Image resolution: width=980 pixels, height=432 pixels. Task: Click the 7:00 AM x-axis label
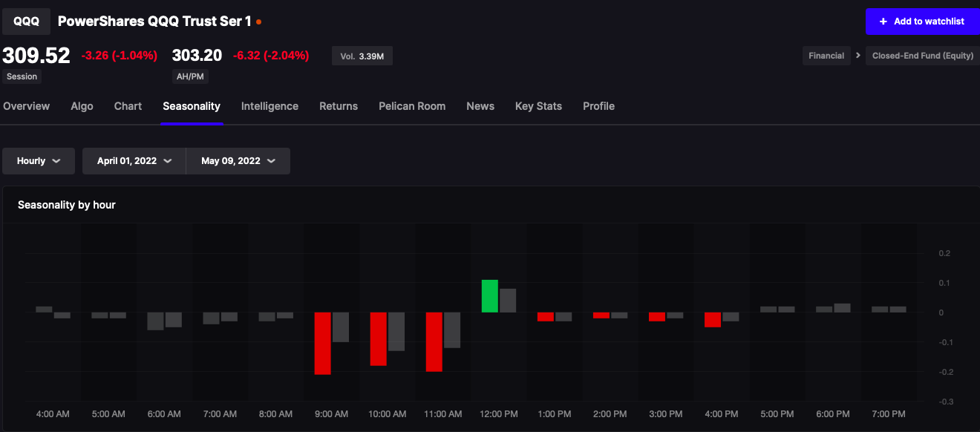220,413
